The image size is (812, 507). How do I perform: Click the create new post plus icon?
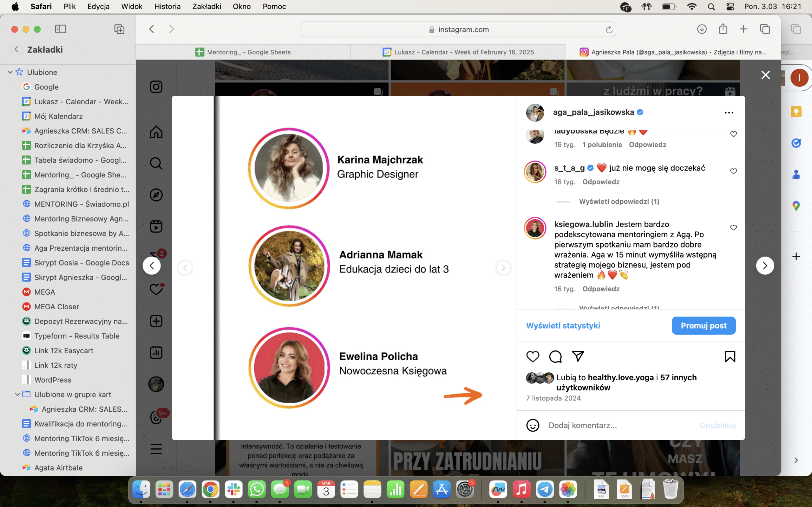pos(156,321)
